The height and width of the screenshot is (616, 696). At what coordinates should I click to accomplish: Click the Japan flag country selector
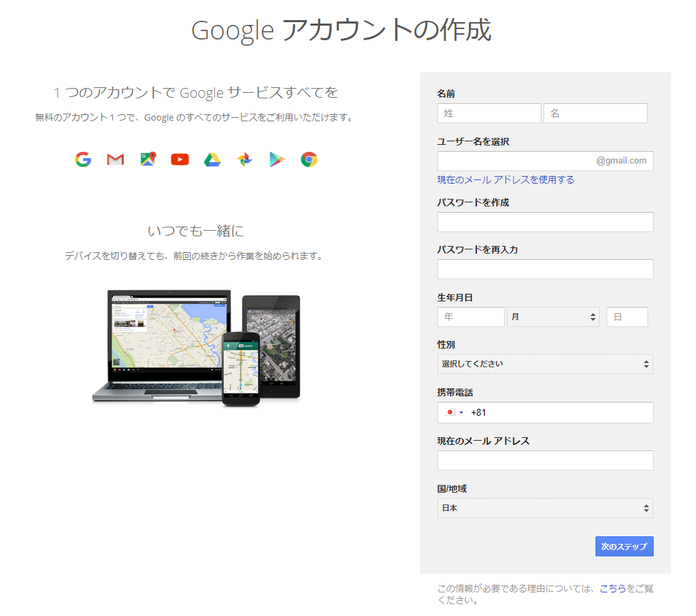click(454, 412)
